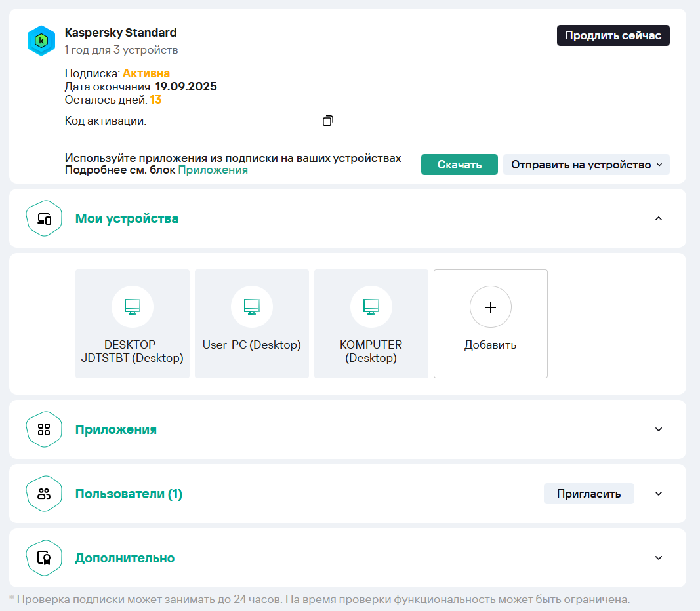Expand the Дополнительно section chevron
The image size is (700, 611).
coord(659,558)
